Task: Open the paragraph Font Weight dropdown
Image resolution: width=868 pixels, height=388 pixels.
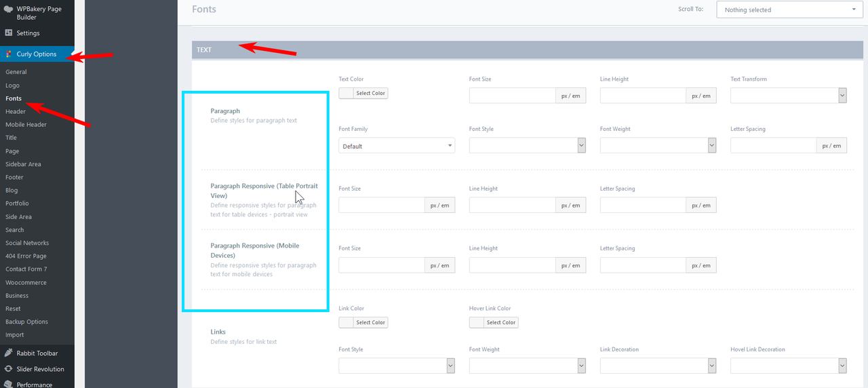Action: pos(658,145)
